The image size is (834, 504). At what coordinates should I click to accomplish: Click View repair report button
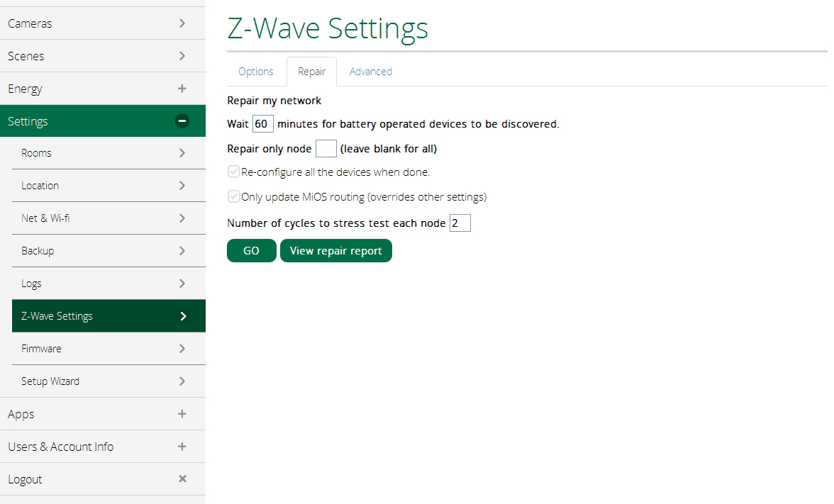point(335,251)
